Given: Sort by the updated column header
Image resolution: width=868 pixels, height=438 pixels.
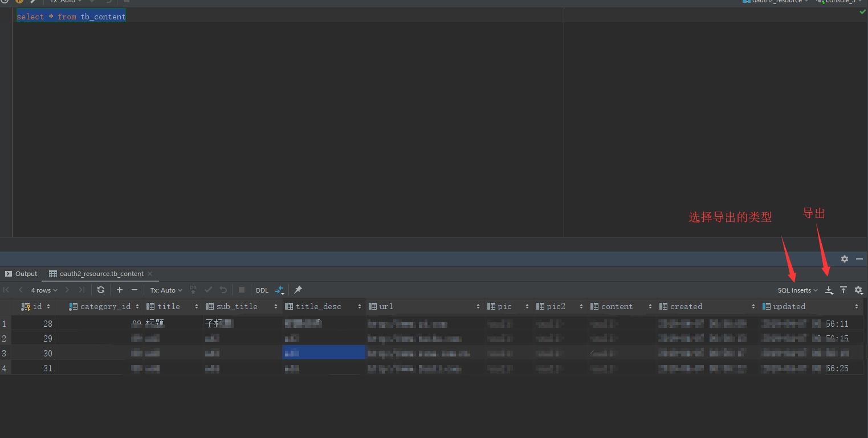Looking at the screenshot, I should [x=811, y=306].
